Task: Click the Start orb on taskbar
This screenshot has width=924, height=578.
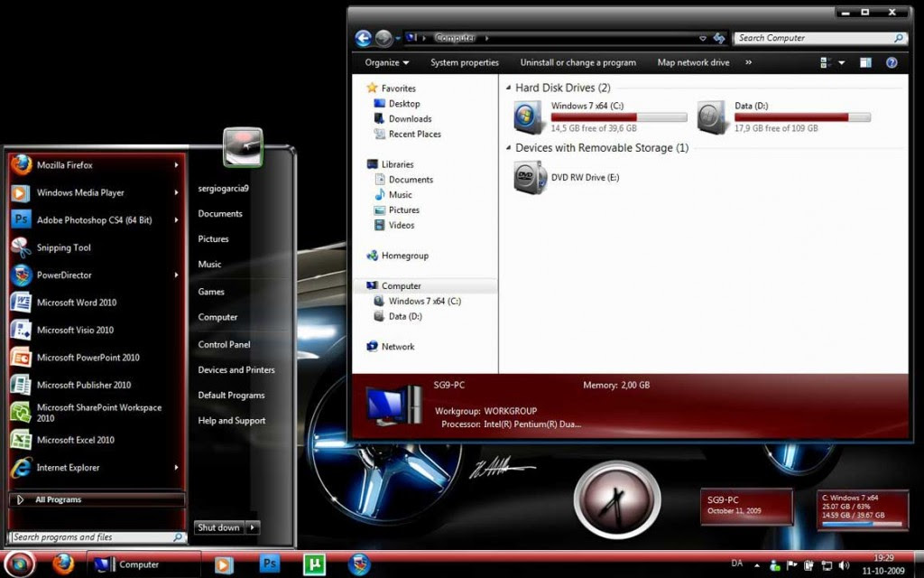Action: click(x=18, y=564)
